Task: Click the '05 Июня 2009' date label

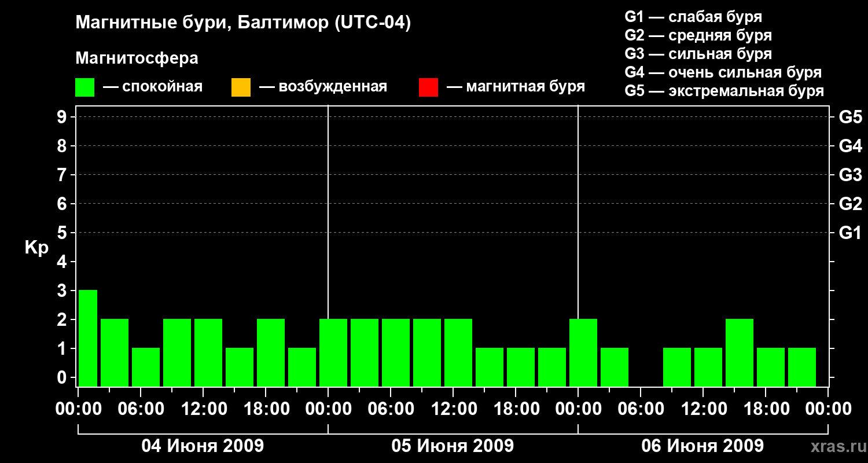Action: pos(453,446)
